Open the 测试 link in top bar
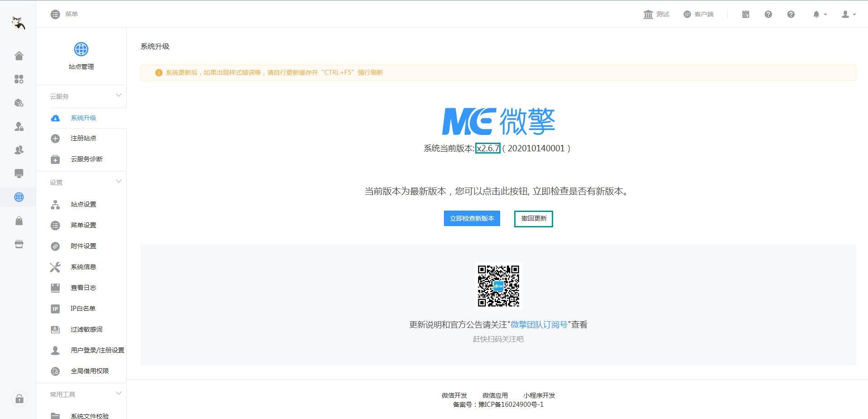The image size is (868, 419). pyautogui.click(x=656, y=14)
